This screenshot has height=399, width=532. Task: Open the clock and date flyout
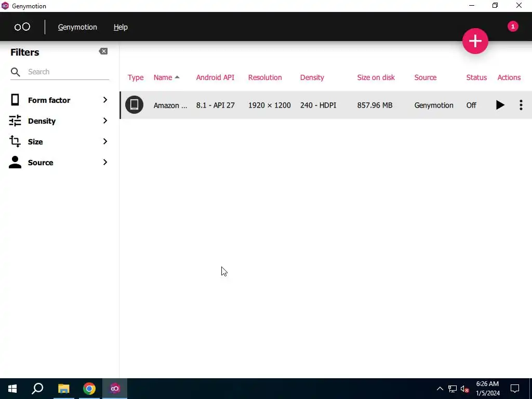487,389
